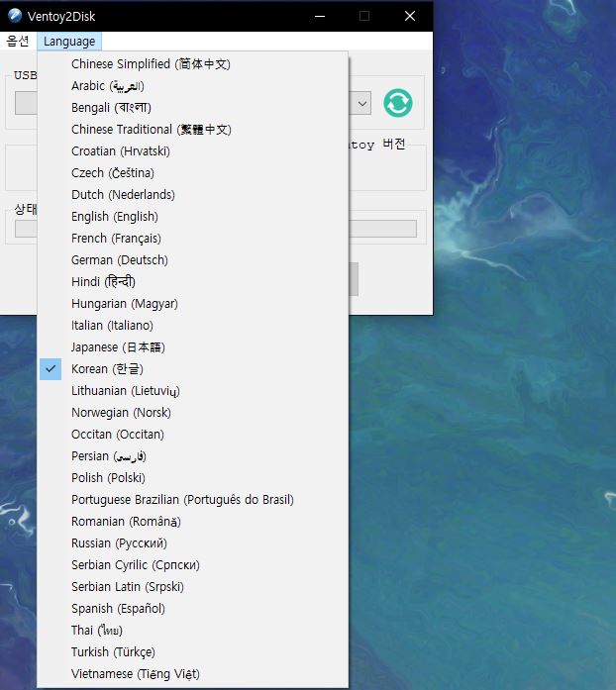The image size is (616, 690).
Task: Click the Ventoy2Disk title bar app icon
Action: coord(15,16)
